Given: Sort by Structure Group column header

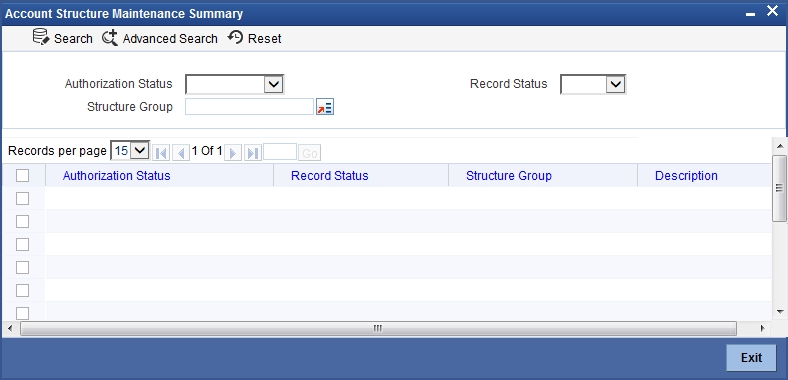Looking at the screenshot, I should point(509,175).
